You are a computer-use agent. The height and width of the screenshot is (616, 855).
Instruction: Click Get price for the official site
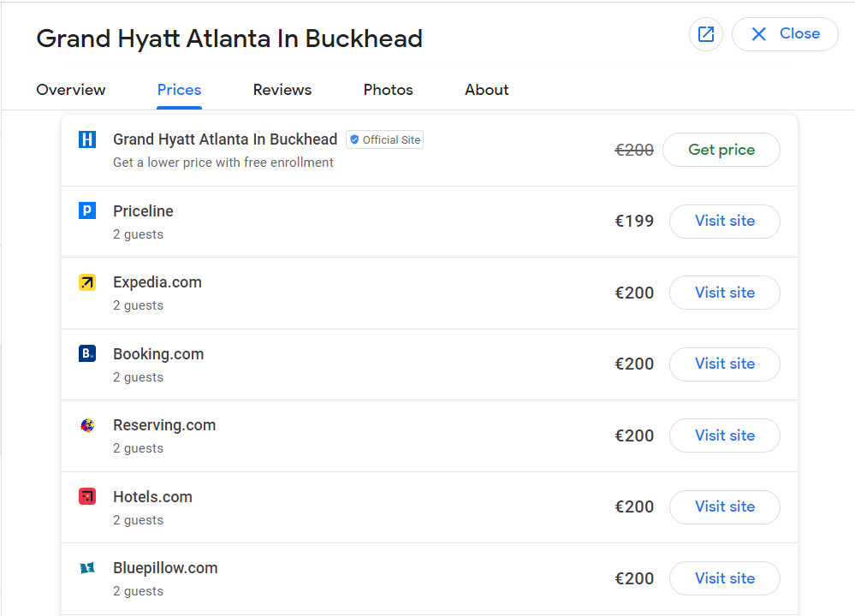(x=721, y=150)
